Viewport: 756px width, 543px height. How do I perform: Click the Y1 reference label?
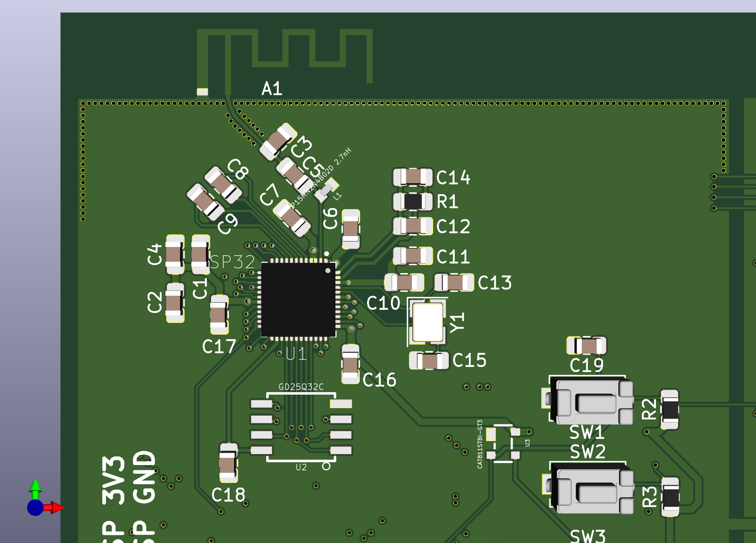(x=457, y=323)
